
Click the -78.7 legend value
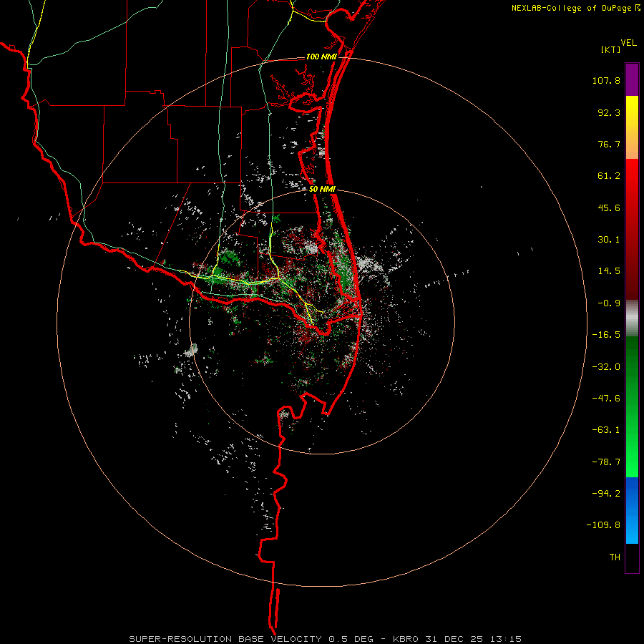pos(606,462)
